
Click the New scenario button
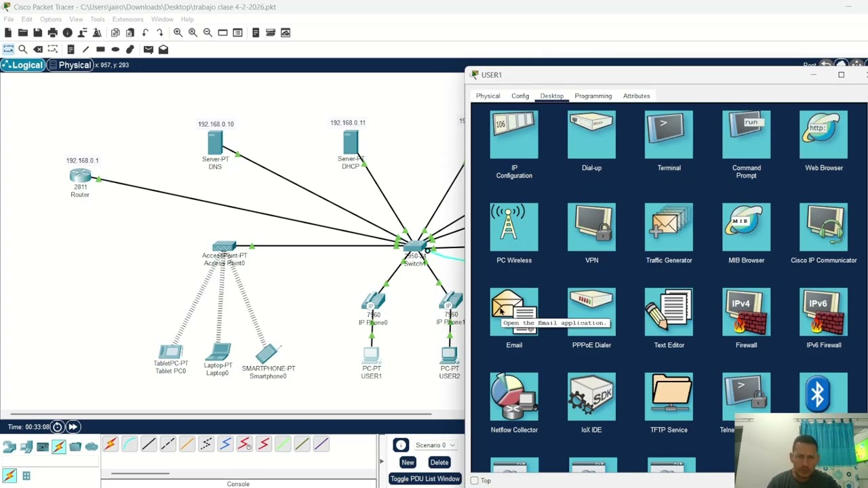pos(408,462)
